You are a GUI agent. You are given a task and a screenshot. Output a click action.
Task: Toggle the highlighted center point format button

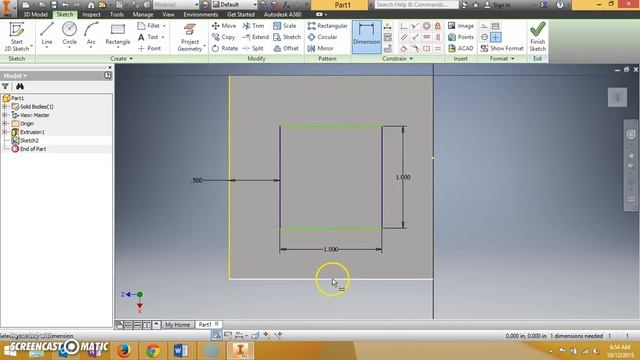tap(496, 37)
